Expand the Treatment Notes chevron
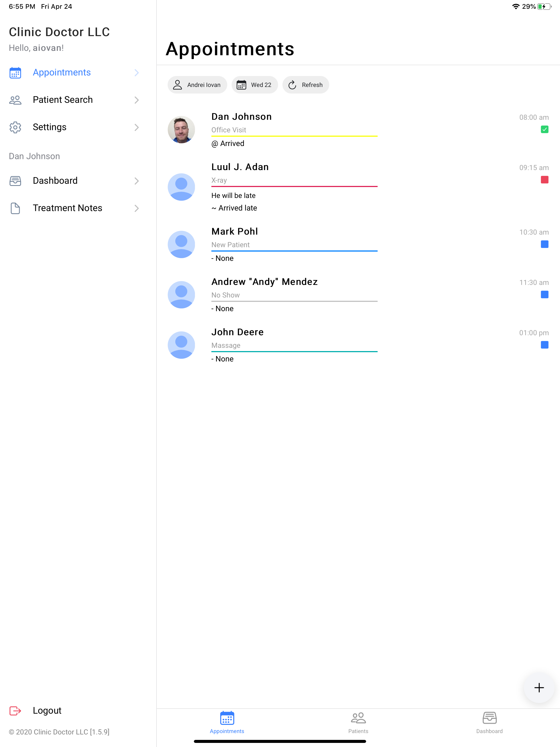The height and width of the screenshot is (747, 560). tap(136, 208)
